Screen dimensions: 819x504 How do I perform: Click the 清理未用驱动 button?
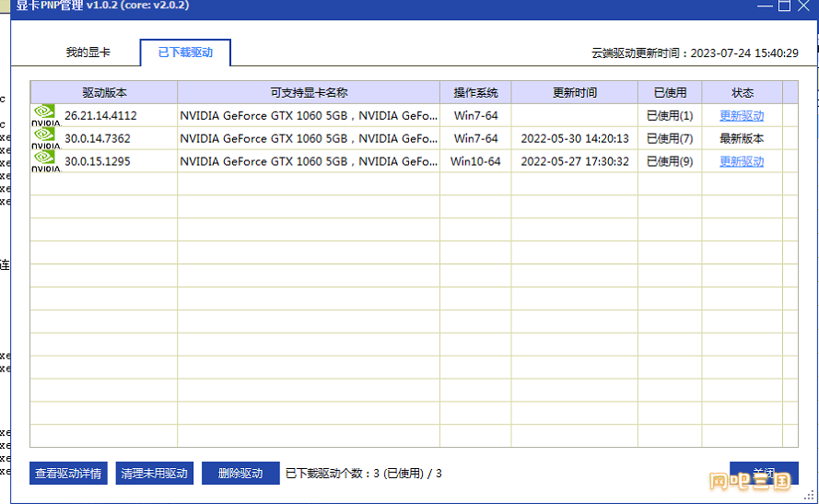click(x=155, y=474)
